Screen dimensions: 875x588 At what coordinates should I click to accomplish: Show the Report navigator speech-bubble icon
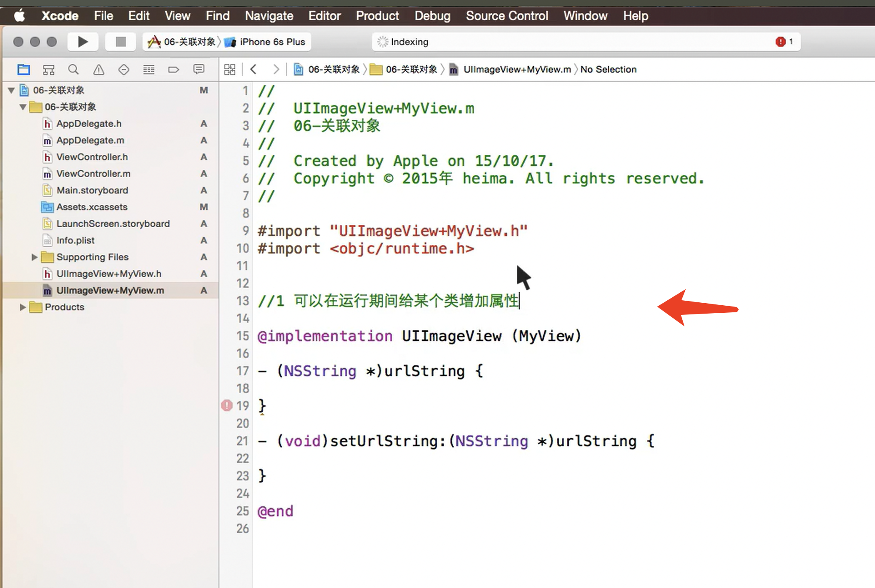click(x=199, y=69)
